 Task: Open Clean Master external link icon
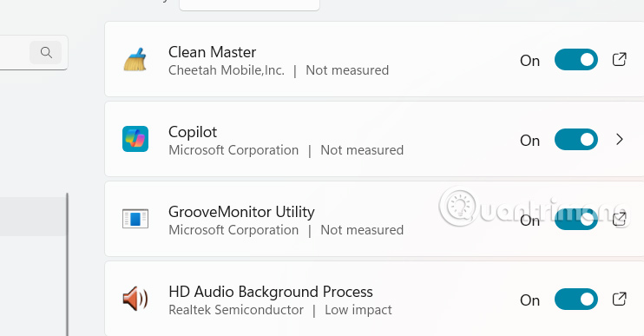(x=619, y=60)
